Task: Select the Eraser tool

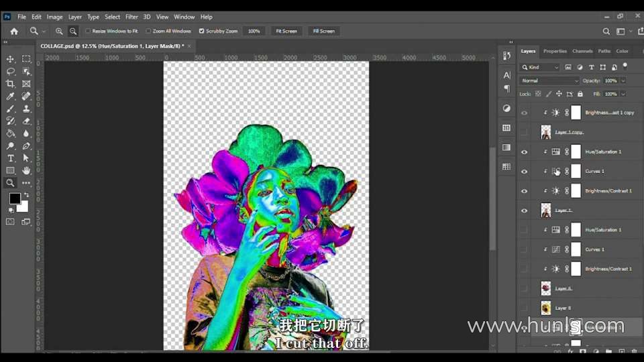Action: coord(26,121)
